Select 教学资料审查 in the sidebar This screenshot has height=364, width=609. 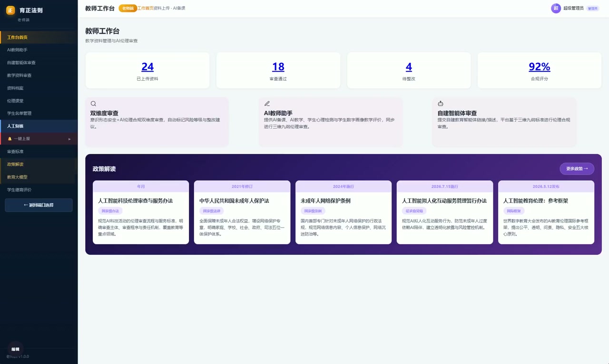click(x=39, y=75)
